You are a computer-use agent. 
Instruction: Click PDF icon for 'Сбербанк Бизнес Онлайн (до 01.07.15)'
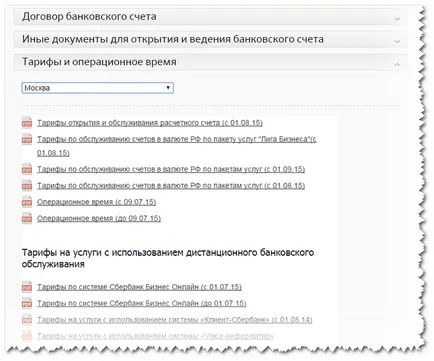point(27,303)
